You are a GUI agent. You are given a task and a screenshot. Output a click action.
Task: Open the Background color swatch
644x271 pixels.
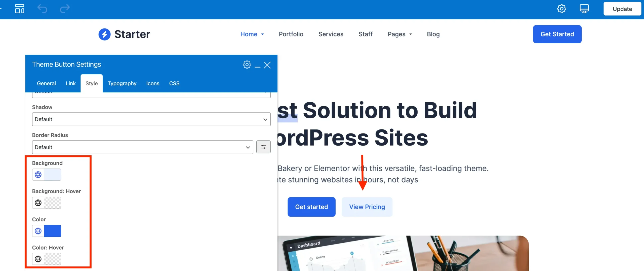click(x=53, y=175)
